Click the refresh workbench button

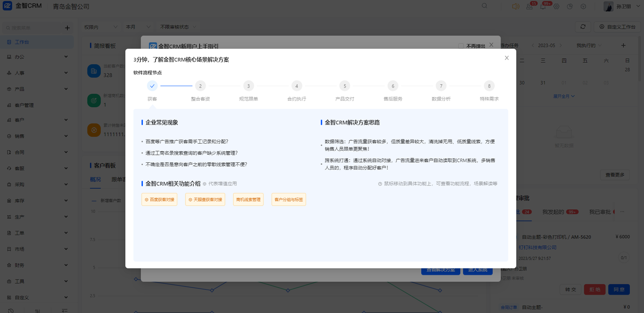[583, 27]
